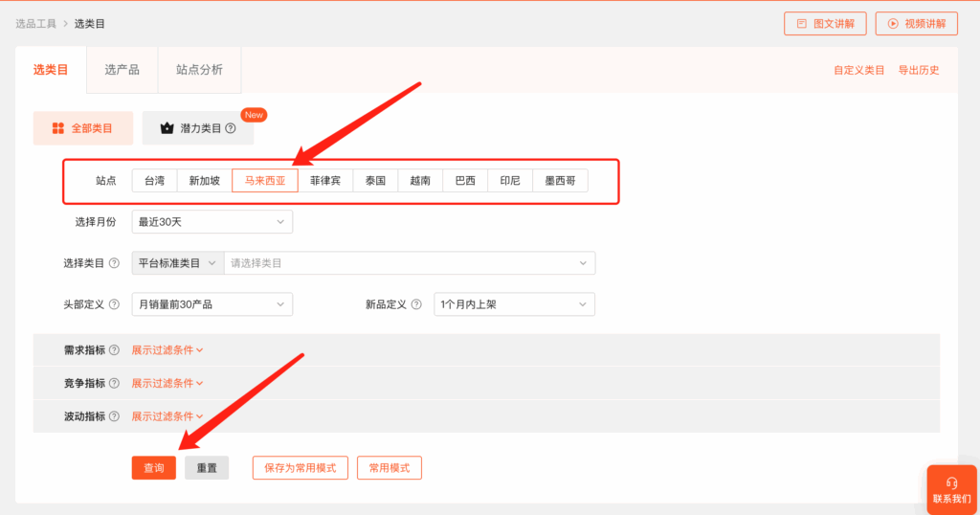Open the 选择月份 最近30天 dropdown

tap(212, 222)
